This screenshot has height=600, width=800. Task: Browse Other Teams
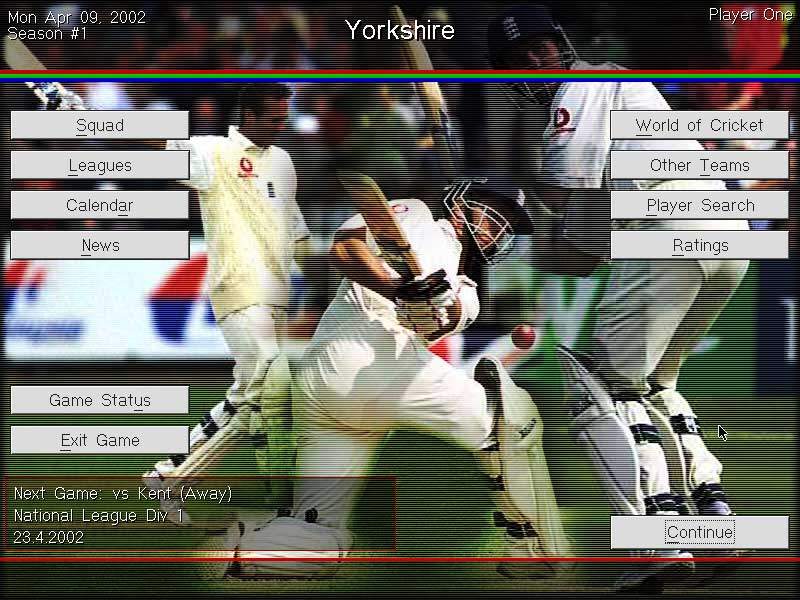tap(699, 165)
